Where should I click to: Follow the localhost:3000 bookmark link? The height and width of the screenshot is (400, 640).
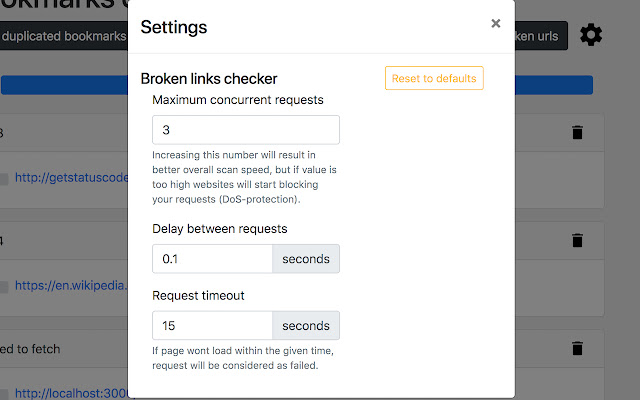pos(72,394)
